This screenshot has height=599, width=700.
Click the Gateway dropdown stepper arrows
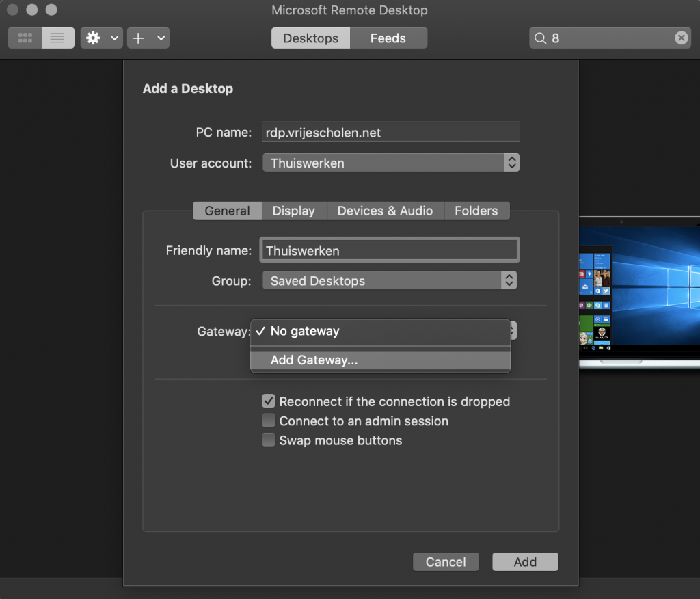click(513, 331)
